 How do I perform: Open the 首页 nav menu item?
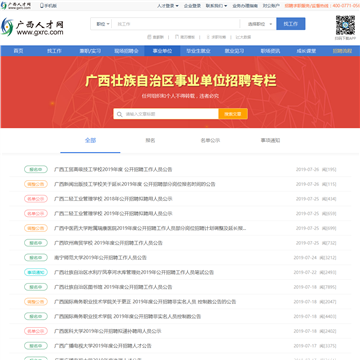click(x=18, y=51)
